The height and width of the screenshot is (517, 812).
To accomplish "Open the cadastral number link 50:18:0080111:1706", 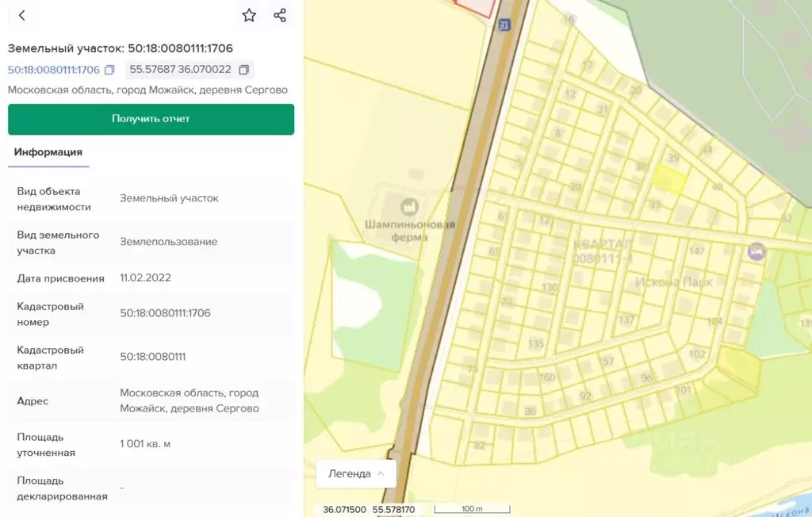I will click(x=54, y=70).
